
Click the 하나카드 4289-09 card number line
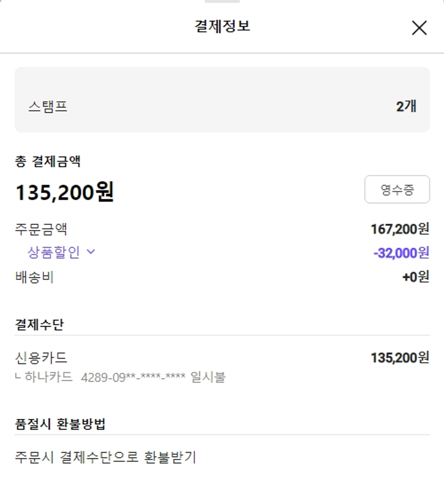pyautogui.click(x=124, y=377)
